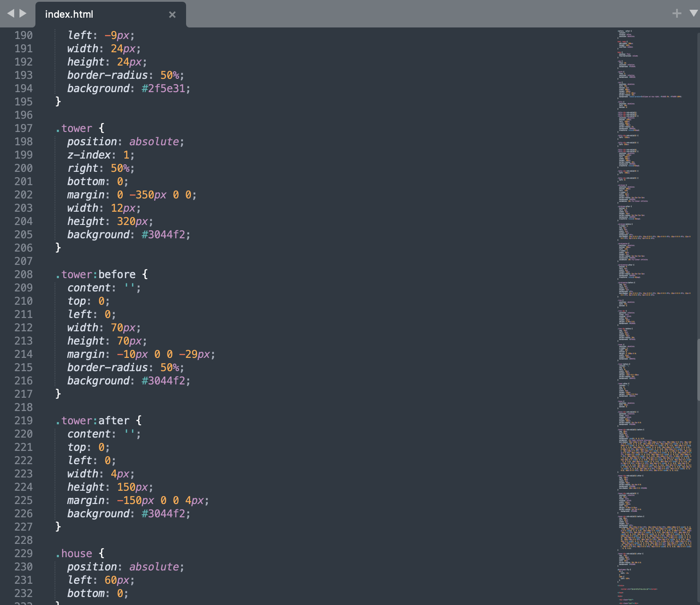Go to next tab using right arrow
Image resolution: width=700 pixels, height=605 pixels.
(x=23, y=13)
